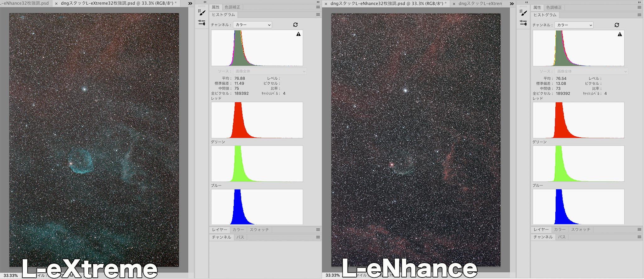The width and height of the screenshot is (644, 279).
Task: Click the 33.33% zoom field under the L-eXtreme image
Action: (10, 276)
